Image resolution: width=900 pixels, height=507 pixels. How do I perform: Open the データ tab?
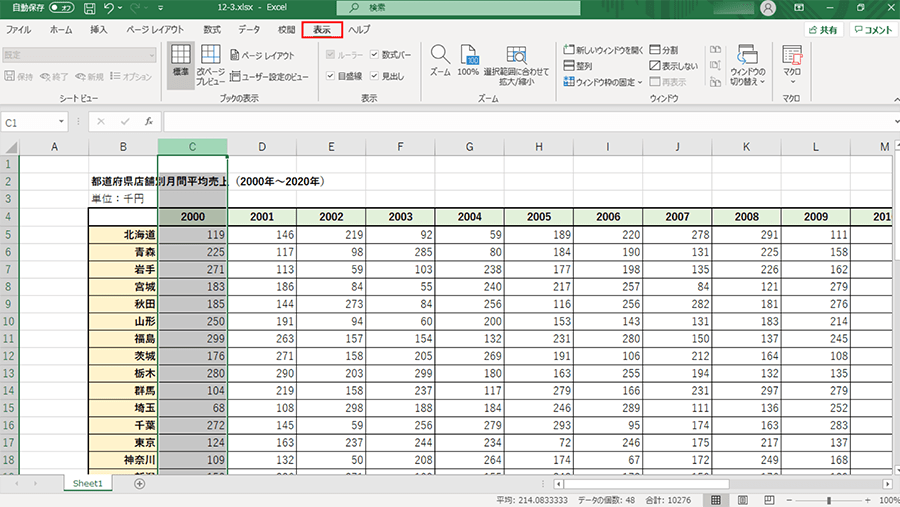click(x=249, y=30)
